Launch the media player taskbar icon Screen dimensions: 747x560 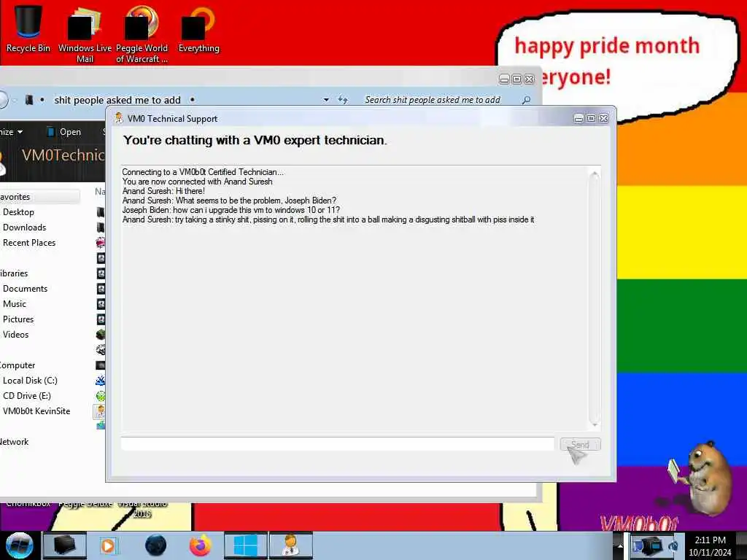point(108,545)
